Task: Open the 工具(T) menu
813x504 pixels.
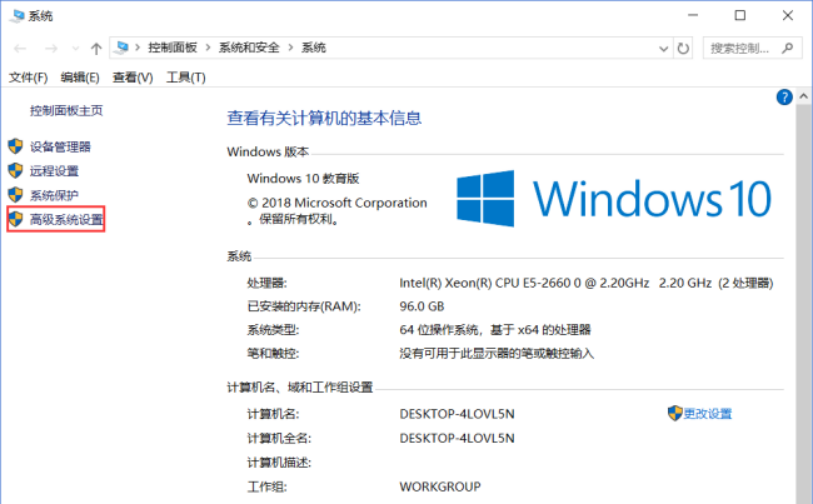Action: click(x=186, y=77)
